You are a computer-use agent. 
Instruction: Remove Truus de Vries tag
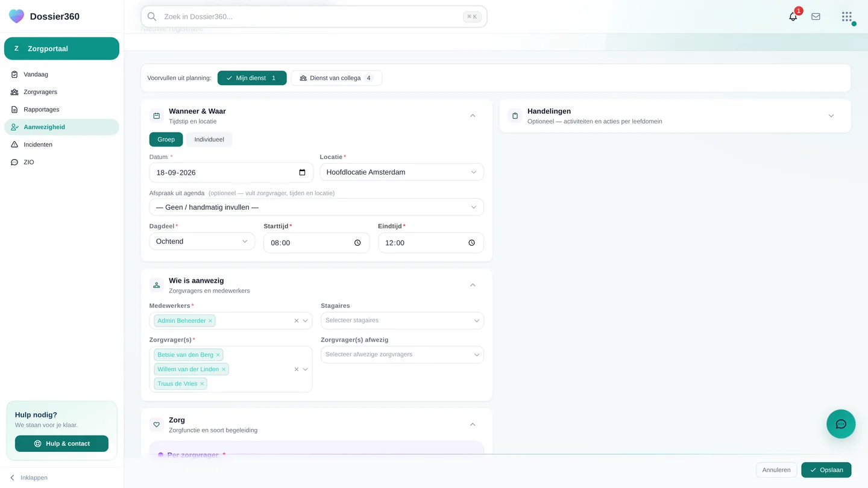(202, 384)
